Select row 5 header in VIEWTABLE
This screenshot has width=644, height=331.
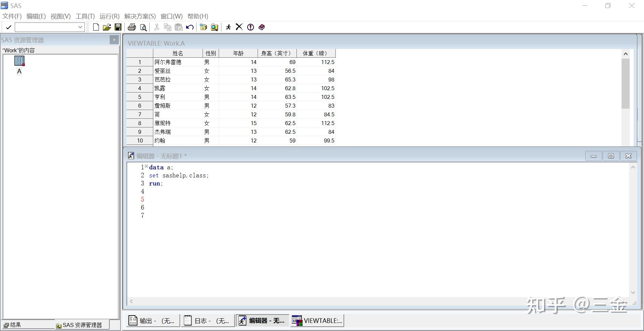[140, 97]
